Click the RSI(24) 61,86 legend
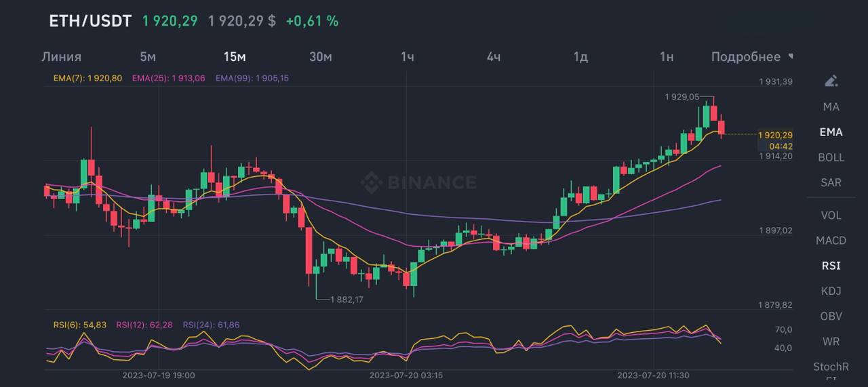This screenshot has width=868, height=387. (211, 325)
